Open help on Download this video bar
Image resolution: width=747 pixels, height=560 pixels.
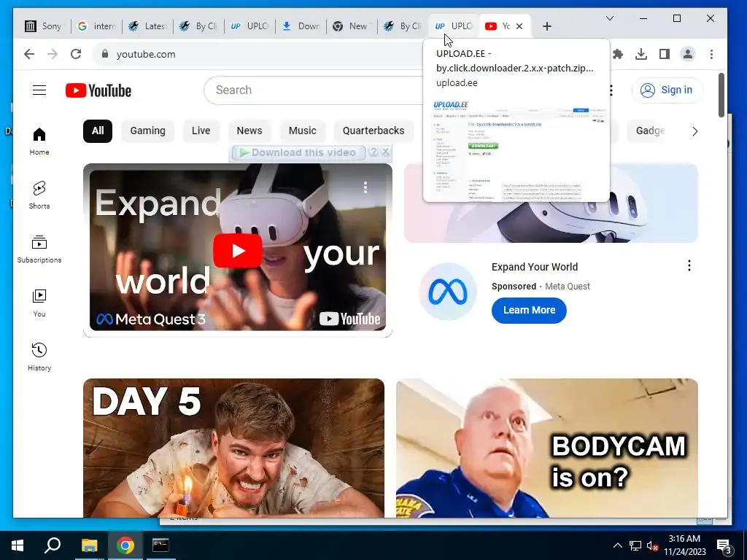pyautogui.click(x=374, y=152)
